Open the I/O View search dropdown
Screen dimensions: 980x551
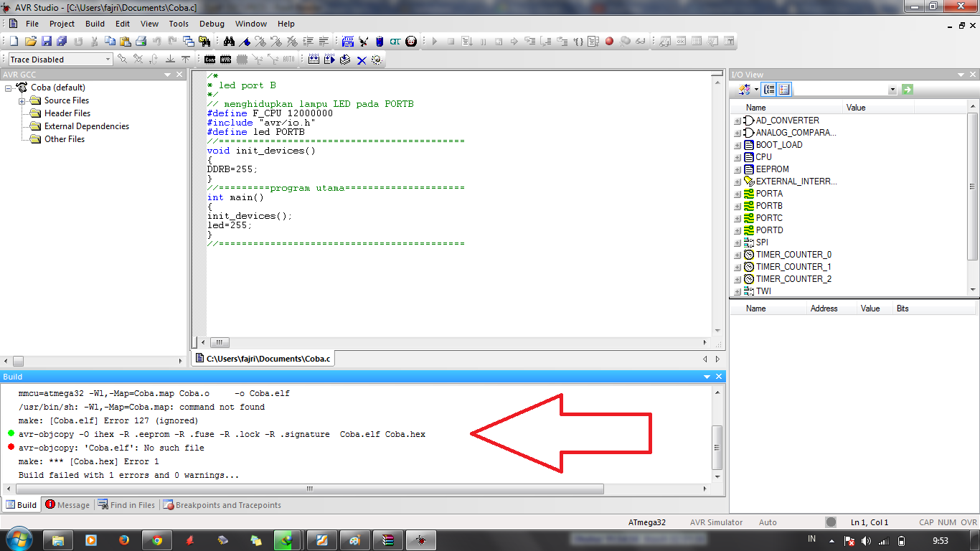tap(892, 90)
